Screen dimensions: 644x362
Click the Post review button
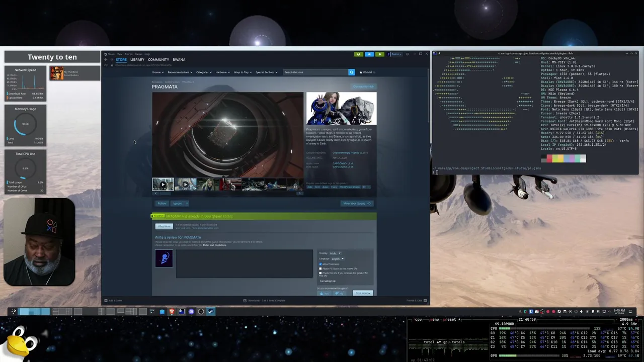[363, 293]
